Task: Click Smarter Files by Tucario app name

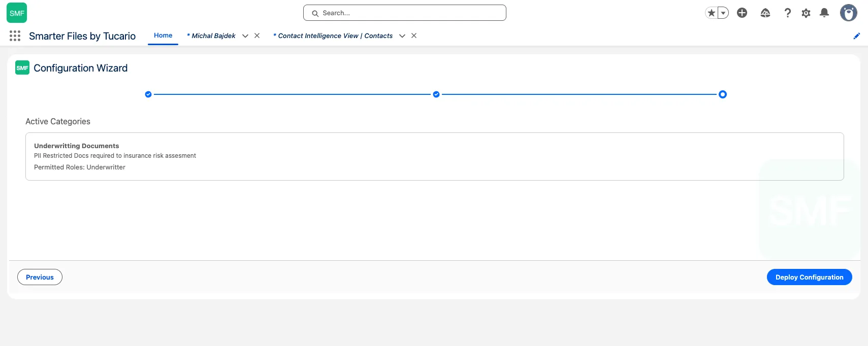Action: coord(82,36)
